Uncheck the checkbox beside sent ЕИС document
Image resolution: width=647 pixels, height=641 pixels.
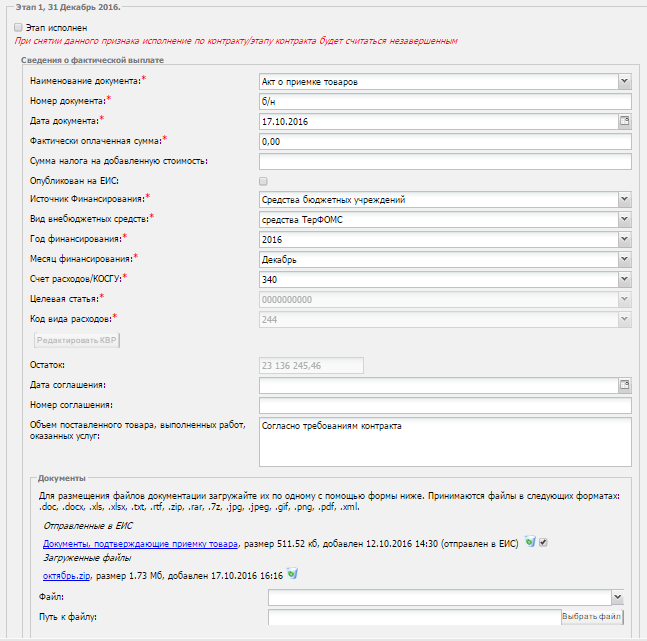(x=543, y=542)
